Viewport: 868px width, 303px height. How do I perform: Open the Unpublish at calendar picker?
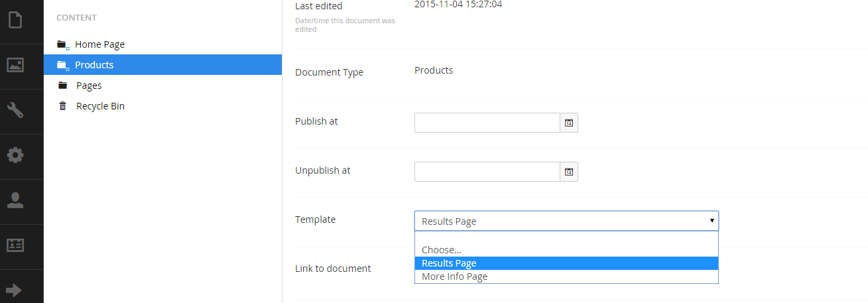(x=569, y=172)
